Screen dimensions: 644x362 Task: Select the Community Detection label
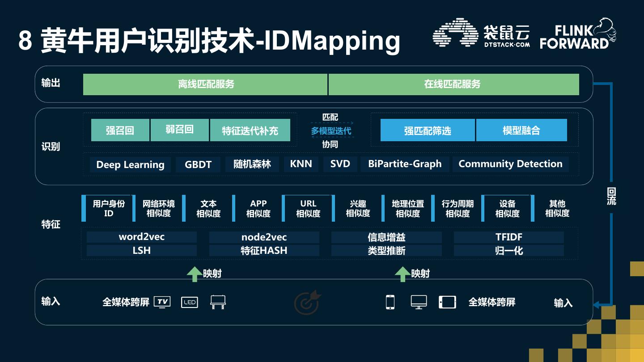point(510,164)
